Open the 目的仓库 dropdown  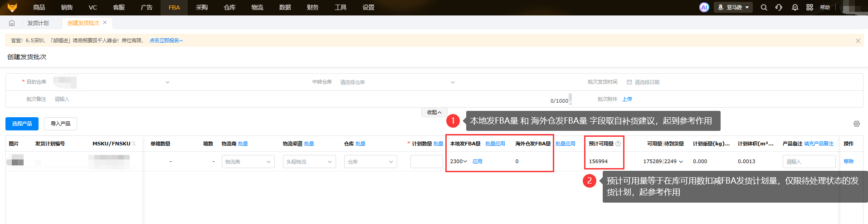point(111,82)
